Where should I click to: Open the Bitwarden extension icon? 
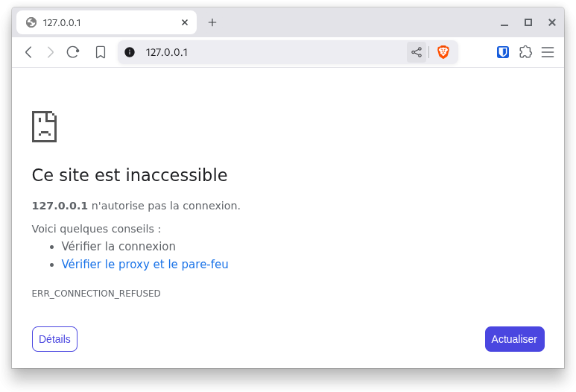503,52
